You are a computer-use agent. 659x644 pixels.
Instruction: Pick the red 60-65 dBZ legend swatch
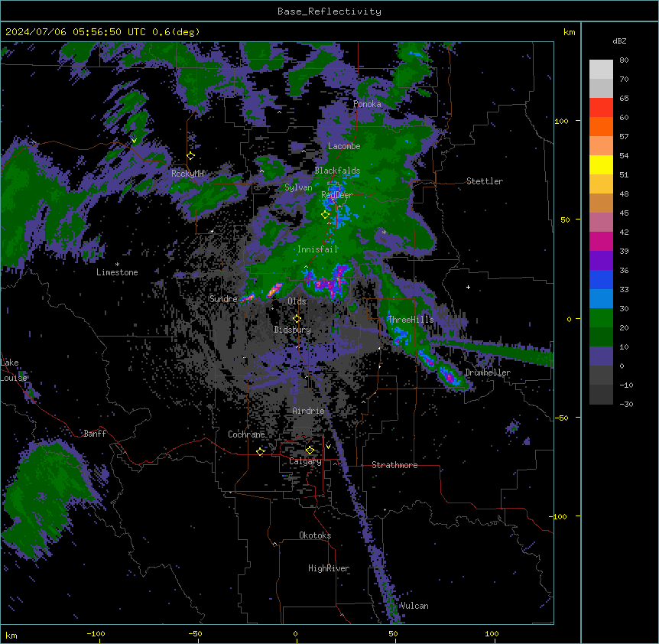pyautogui.click(x=601, y=108)
